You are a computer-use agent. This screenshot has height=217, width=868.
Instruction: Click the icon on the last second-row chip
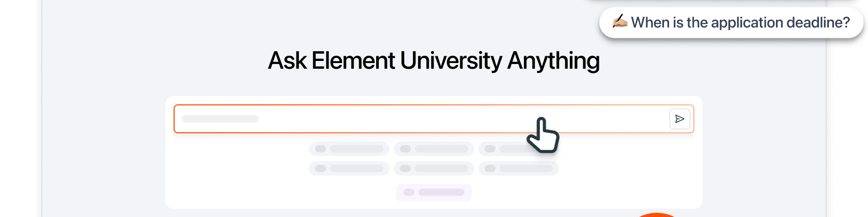(490, 168)
